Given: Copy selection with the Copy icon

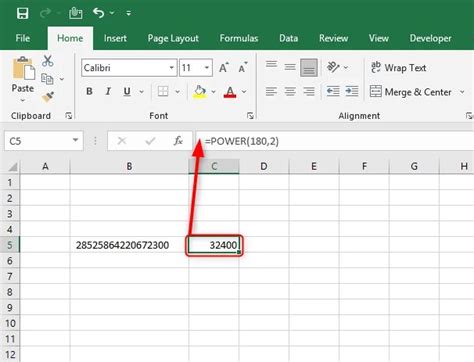Looking at the screenshot, I should (47, 79).
